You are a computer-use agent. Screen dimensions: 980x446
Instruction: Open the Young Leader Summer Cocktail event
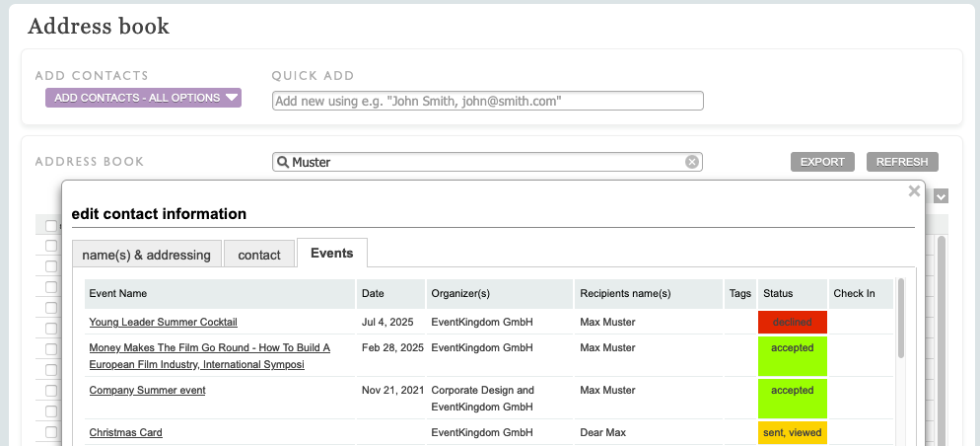click(163, 322)
